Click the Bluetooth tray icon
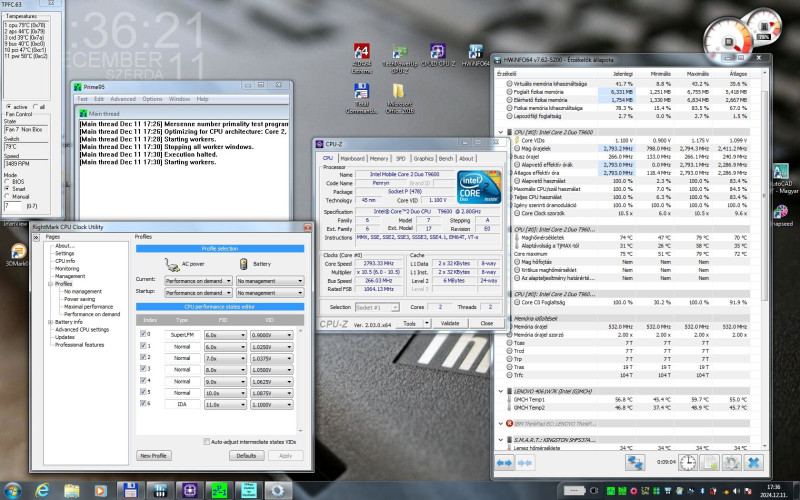The height and width of the screenshot is (500, 800). (x=701, y=491)
